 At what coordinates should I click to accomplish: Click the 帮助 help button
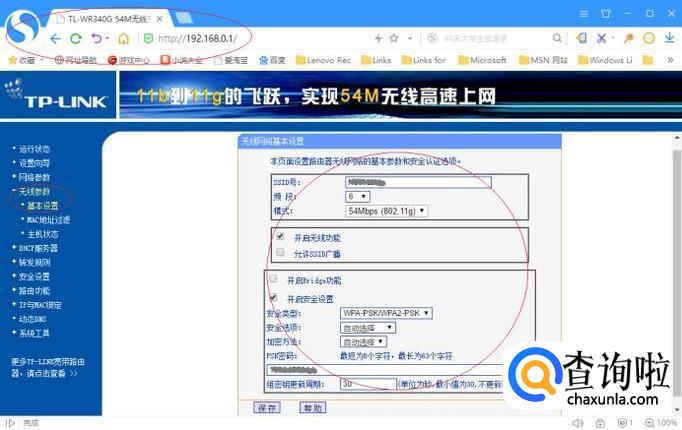tap(313, 408)
